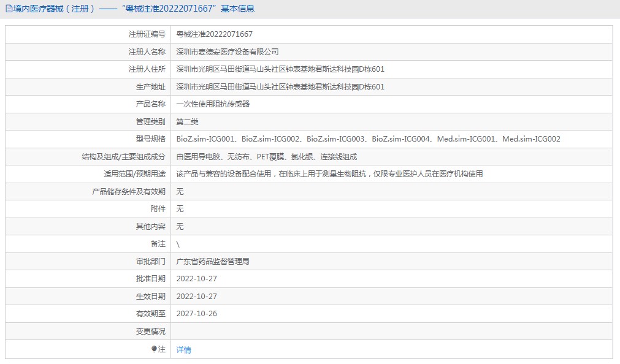The height and width of the screenshot is (364, 620).
Task: Click the 生产地址 label
Action: point(151,86)
